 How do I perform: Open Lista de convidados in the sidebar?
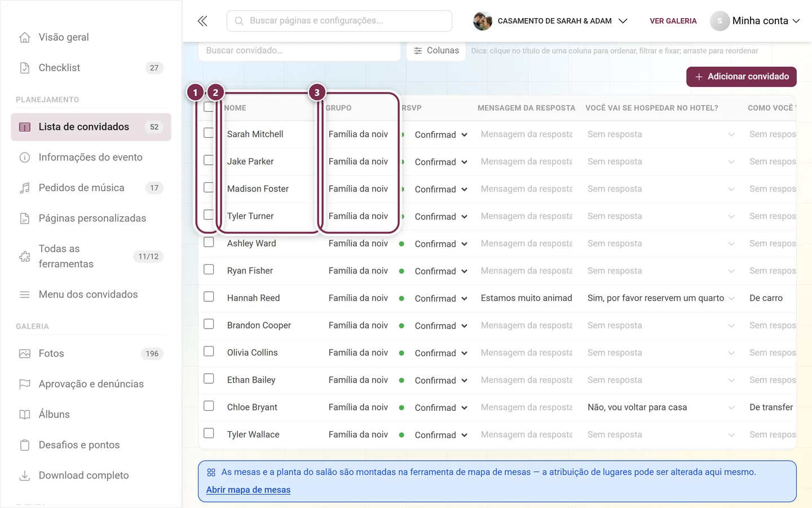[91, 127]
